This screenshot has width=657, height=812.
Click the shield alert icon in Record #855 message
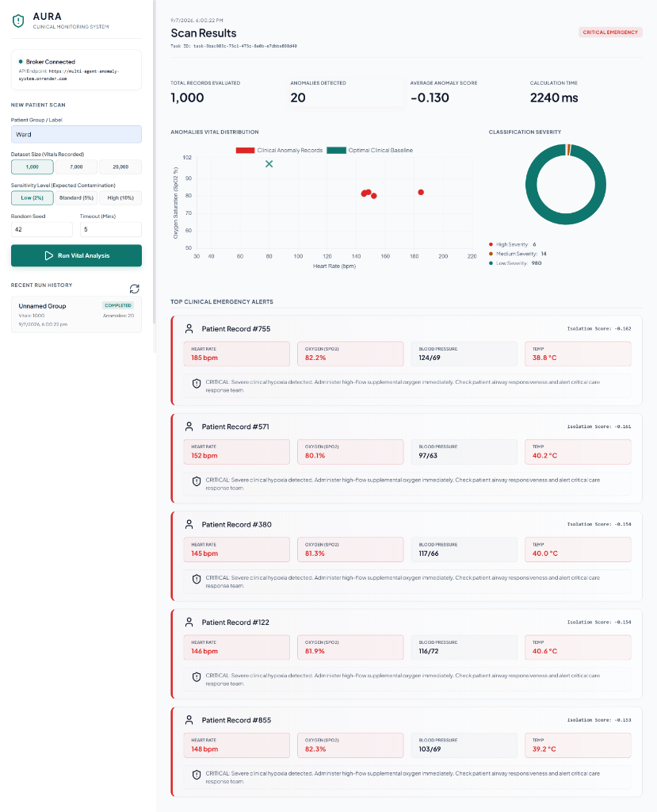click(197, 776)
